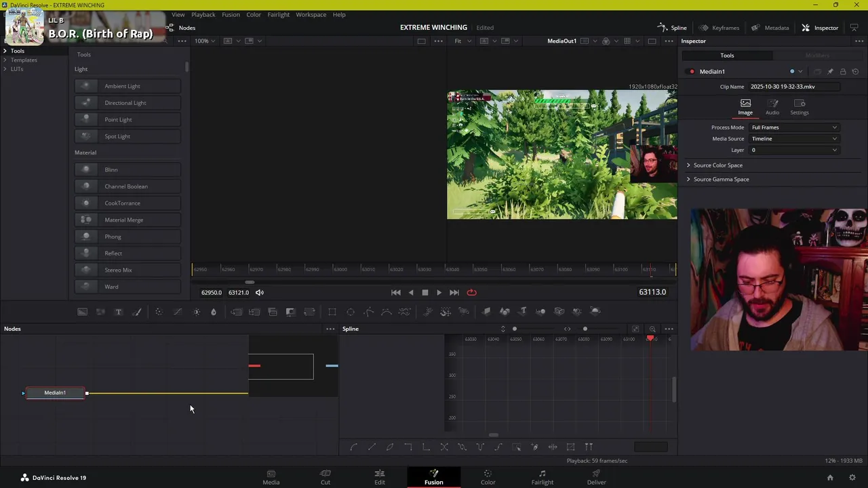This screenshot has height=488, width=868.
Task: Switch to the Fairlight page
Action: coord(542,478)
